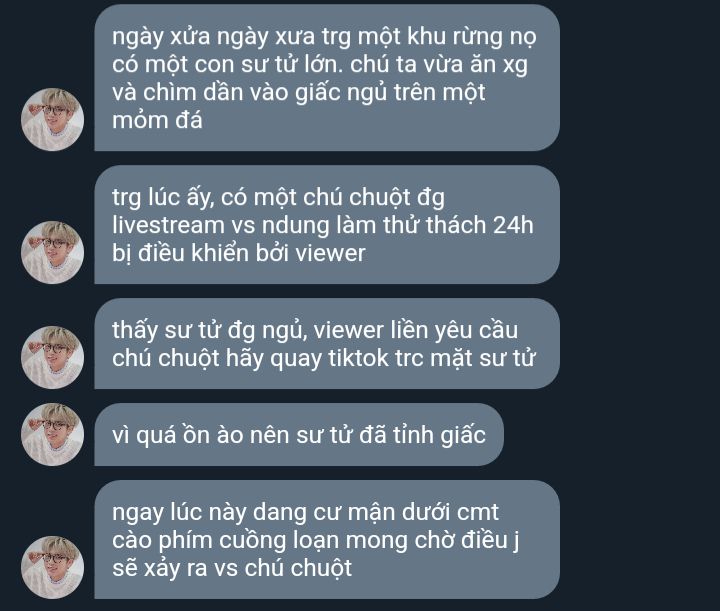Screen dimensions: 720x611
Task: Select the 'ngày xửa ngày xưa' message bubble
Action: point(327,78)
